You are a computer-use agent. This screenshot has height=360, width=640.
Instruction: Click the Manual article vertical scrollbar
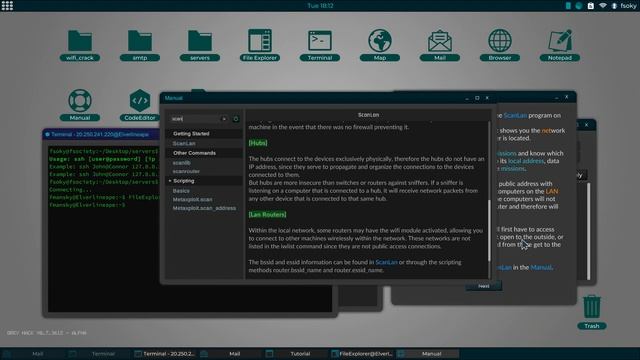click(x=489, y=231)
